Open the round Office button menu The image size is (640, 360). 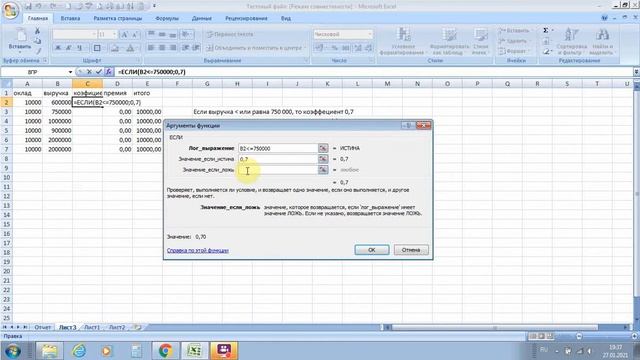pos(10,10)
